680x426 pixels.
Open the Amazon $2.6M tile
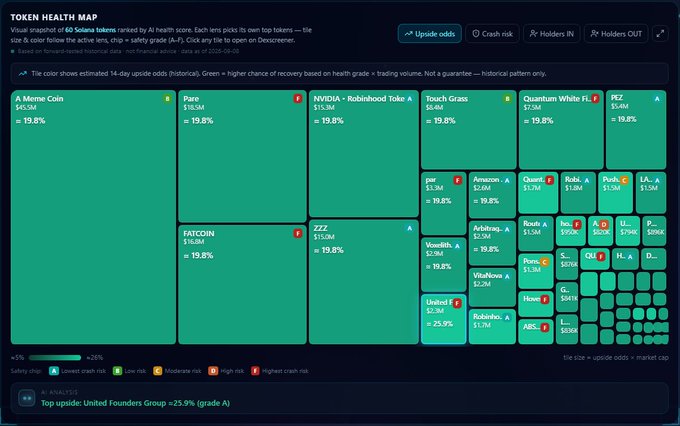(492, 195)
